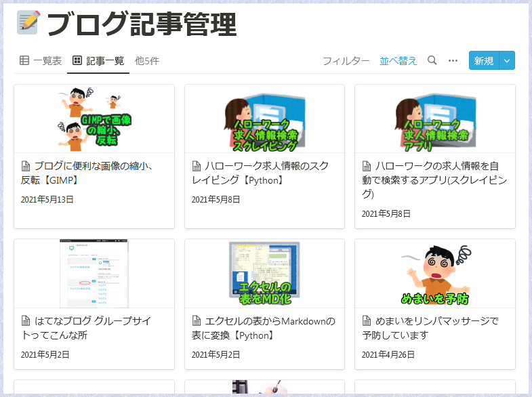Click the date 2021年5月13日
This screenshot has height=397, width=532.
pos(47,200)
